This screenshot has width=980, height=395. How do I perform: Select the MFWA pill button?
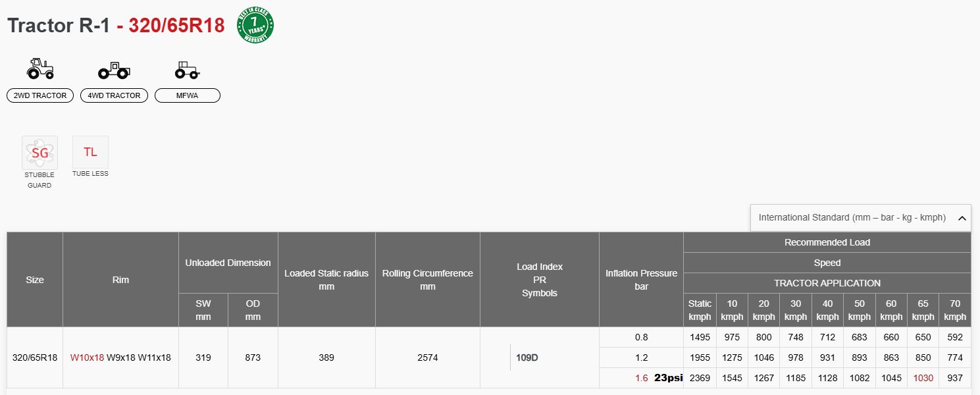(187, 95)
